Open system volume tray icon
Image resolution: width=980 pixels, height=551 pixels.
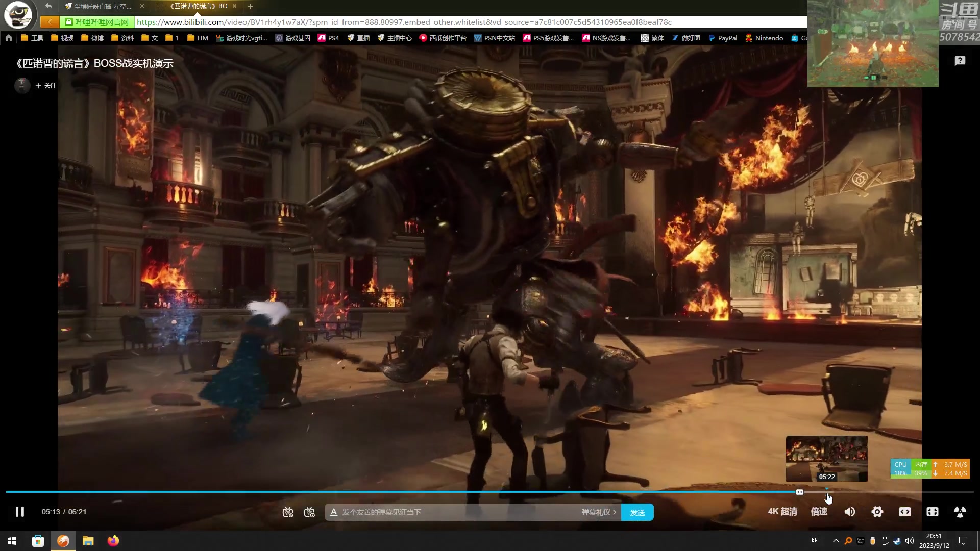(x=909, y=541)
